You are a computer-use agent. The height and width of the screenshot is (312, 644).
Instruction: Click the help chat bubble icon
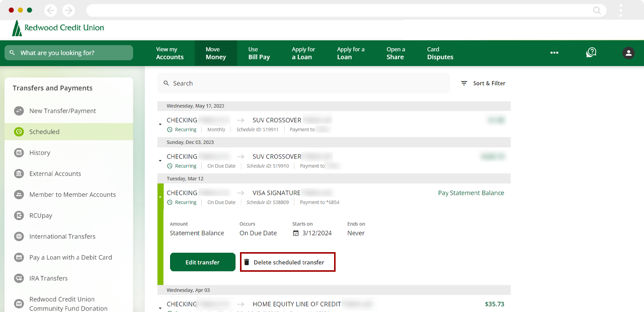pyautogui.click(x=591, y=52)
